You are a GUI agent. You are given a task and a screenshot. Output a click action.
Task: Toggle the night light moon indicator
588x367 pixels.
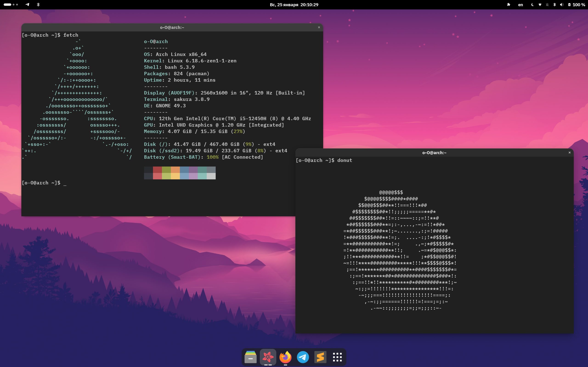click(532, 5)
